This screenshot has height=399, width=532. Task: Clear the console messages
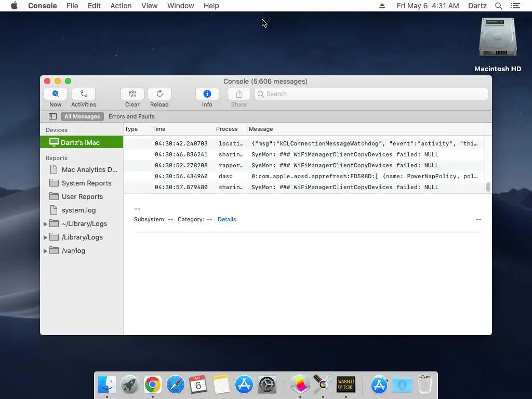click(132, 94)
